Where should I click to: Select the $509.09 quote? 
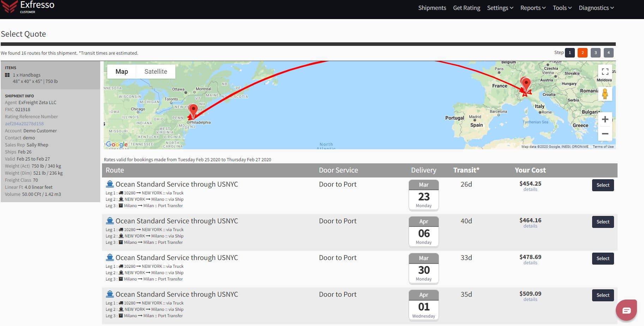(603, 295)
